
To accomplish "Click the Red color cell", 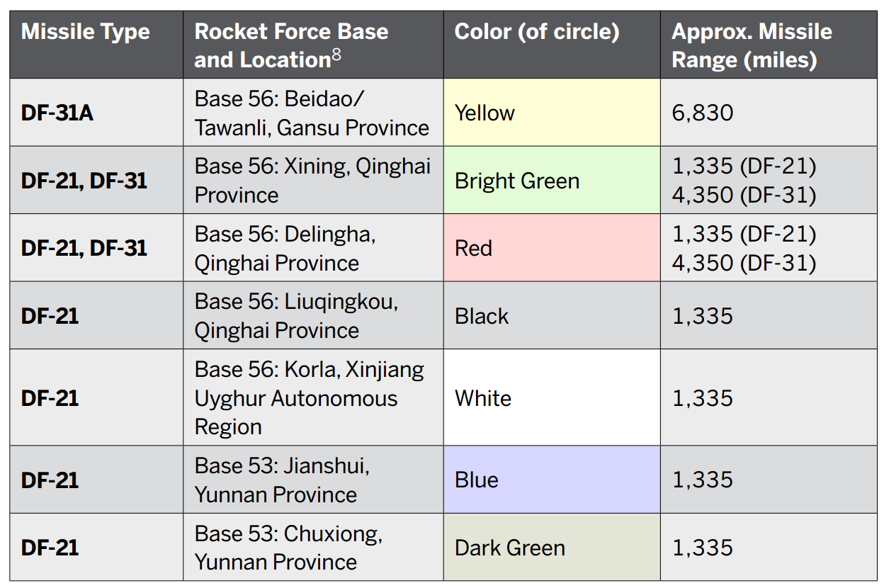I will point(551,249).
